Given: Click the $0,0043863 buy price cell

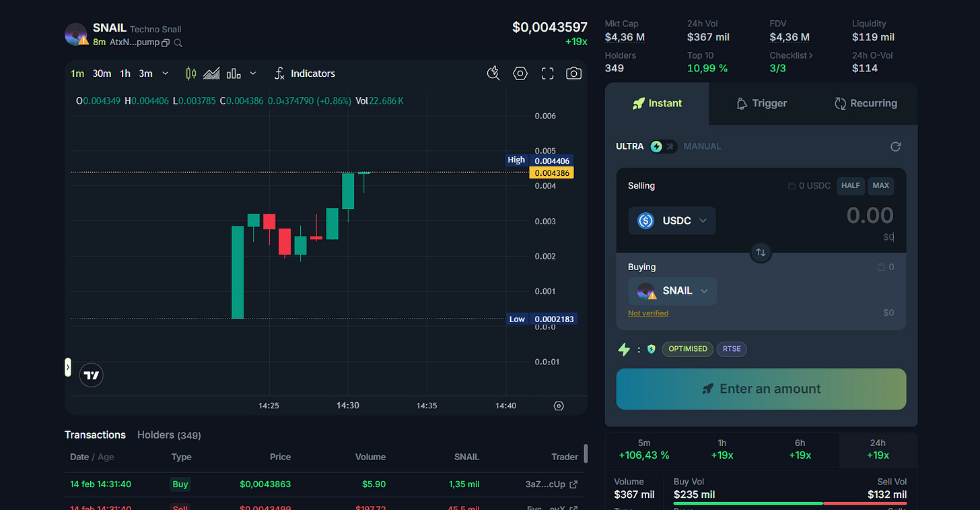Looking at the screenshot, I should click(265, 484).
